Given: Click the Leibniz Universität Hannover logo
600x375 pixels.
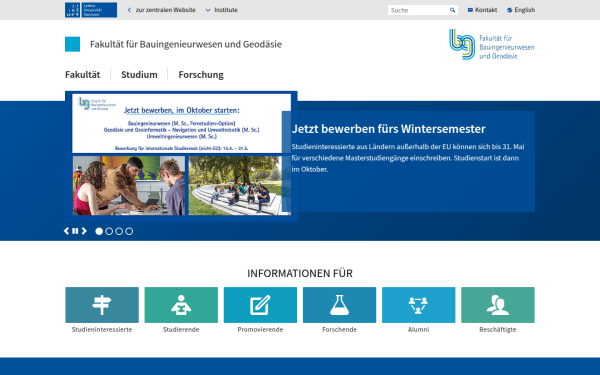Looking at the screenshot, I should point(91,10).
